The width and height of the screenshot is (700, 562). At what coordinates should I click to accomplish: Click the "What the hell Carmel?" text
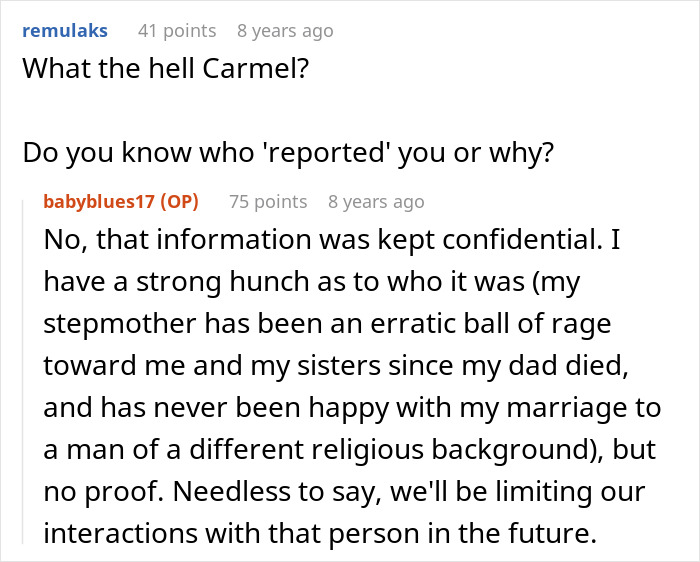pyautogui.click(x=166, y=68)
